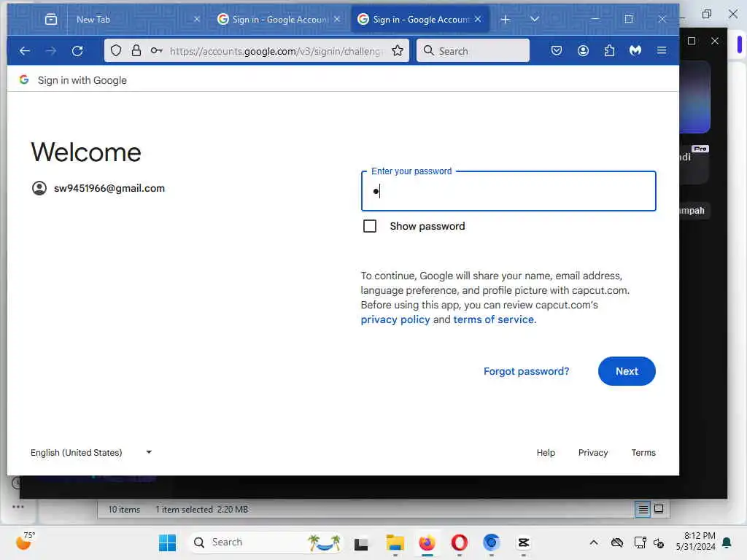
Task: Enable the Show password checkbox
Action: click(x=370, y=226)
